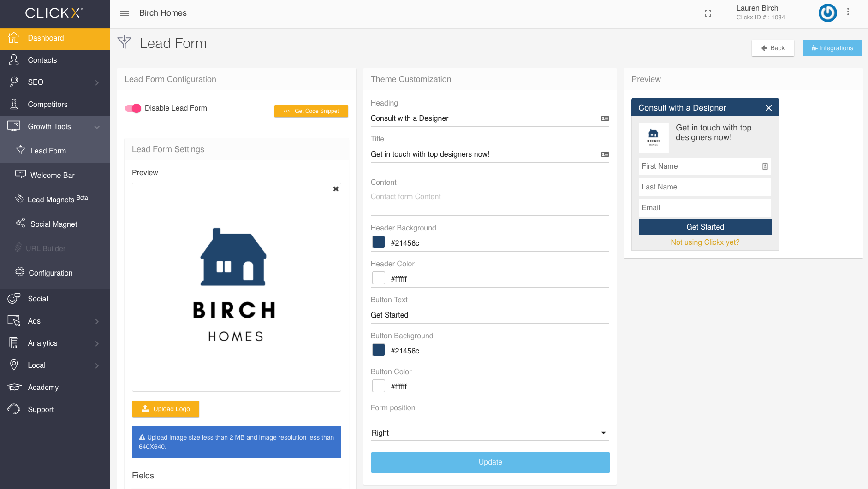Click the Contacts person icon
Screen dimensions: 868x489
click(14, 60)
